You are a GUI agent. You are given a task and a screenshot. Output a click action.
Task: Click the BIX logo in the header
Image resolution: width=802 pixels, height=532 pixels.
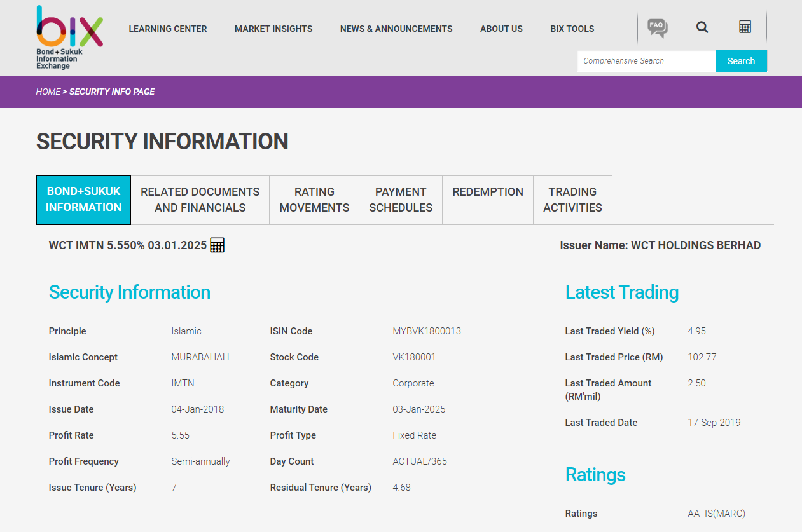[x=69, y=38]
